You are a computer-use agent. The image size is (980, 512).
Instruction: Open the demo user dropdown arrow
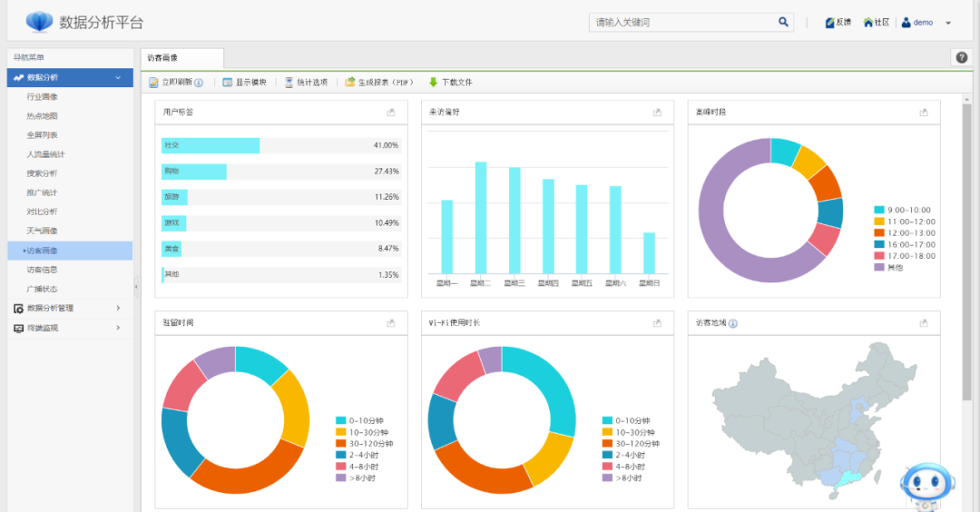tap(948, 23)
